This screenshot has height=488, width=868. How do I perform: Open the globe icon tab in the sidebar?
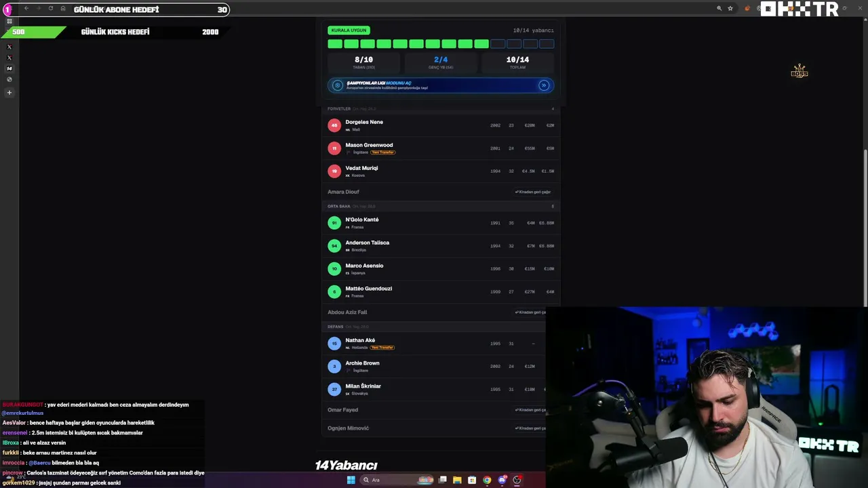[9, 79]
